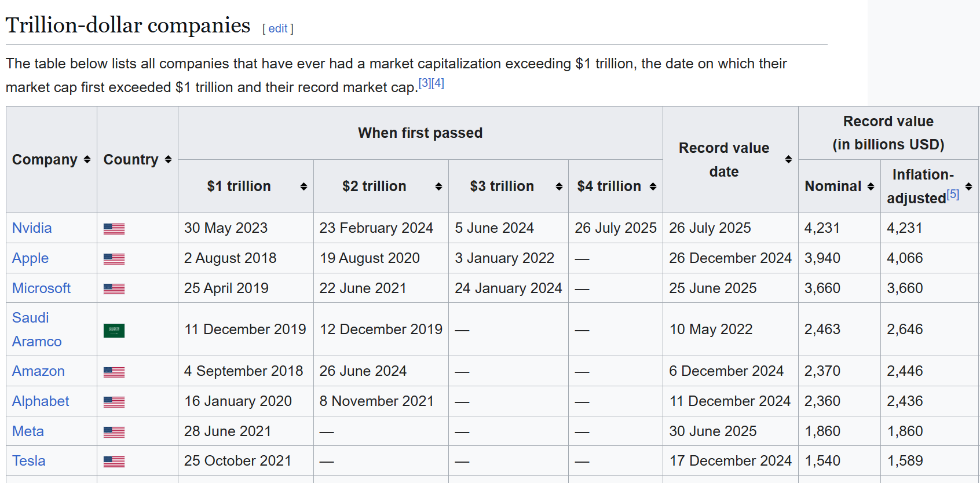Viewport: 980px width, 483px height.
Task: Open the Amazon company link
Action: [38, 371]
